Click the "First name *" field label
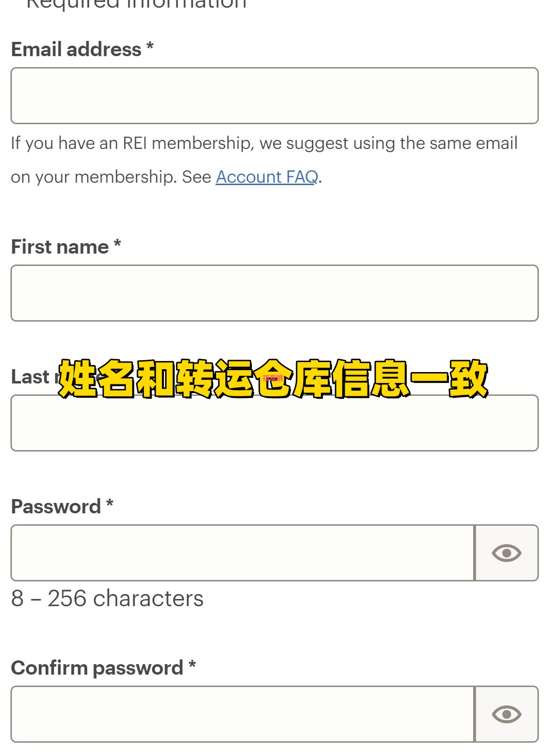 [x=66, y=247]
